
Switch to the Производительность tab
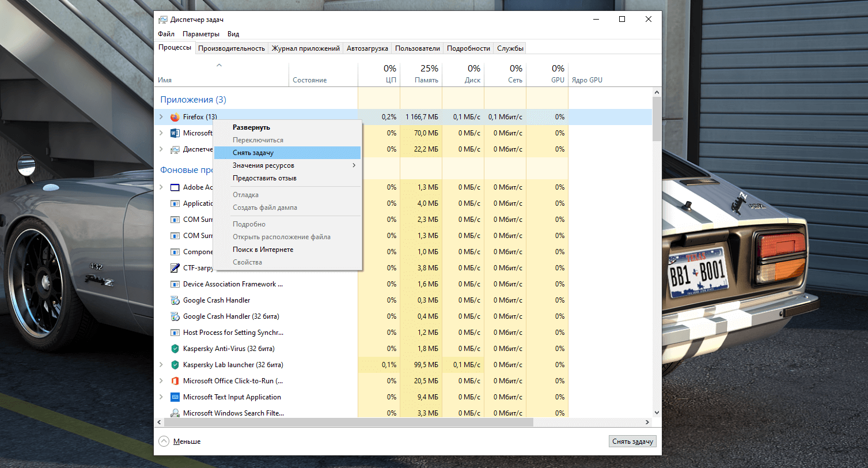(231, 48)
